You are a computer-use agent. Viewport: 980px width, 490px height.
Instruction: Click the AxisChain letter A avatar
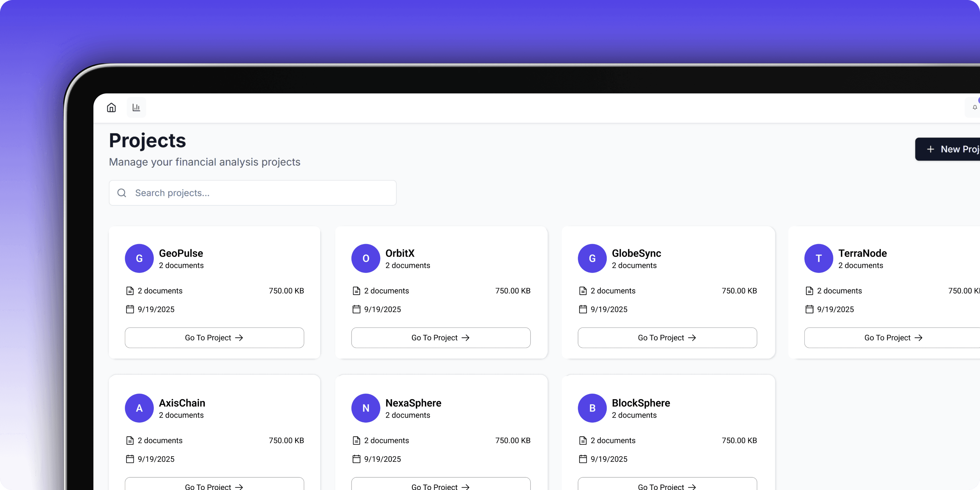139,408
